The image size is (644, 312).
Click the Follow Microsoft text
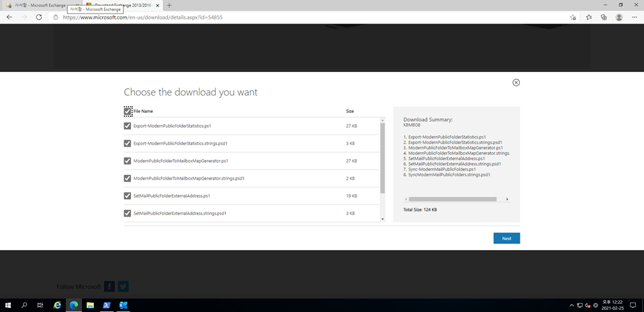79,286
